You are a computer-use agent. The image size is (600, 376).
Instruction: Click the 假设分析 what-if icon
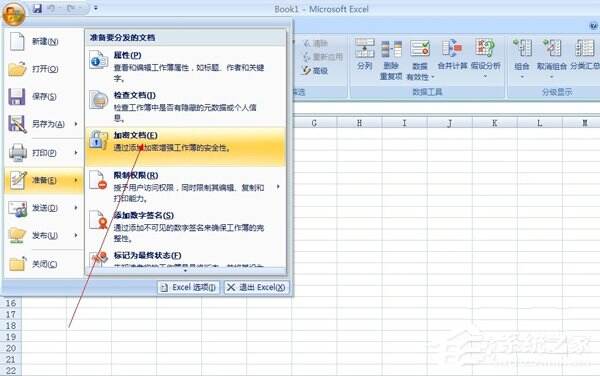pyautogui.click(x=485, y=48)
